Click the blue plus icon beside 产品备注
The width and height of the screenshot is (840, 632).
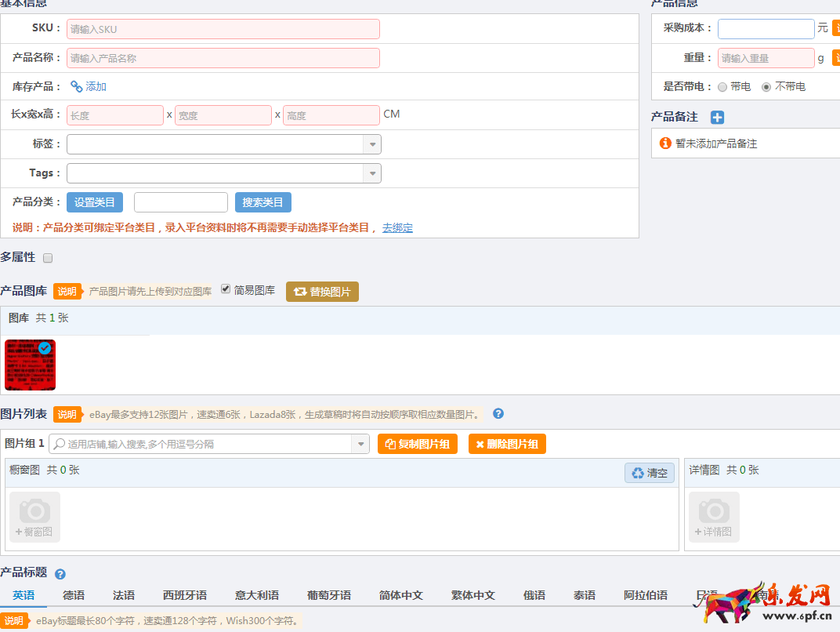717,117
